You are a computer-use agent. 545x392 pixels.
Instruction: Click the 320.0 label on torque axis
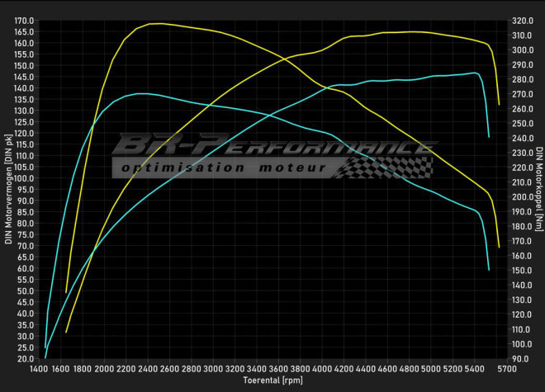pyautogui.click(x=520, y=21)
